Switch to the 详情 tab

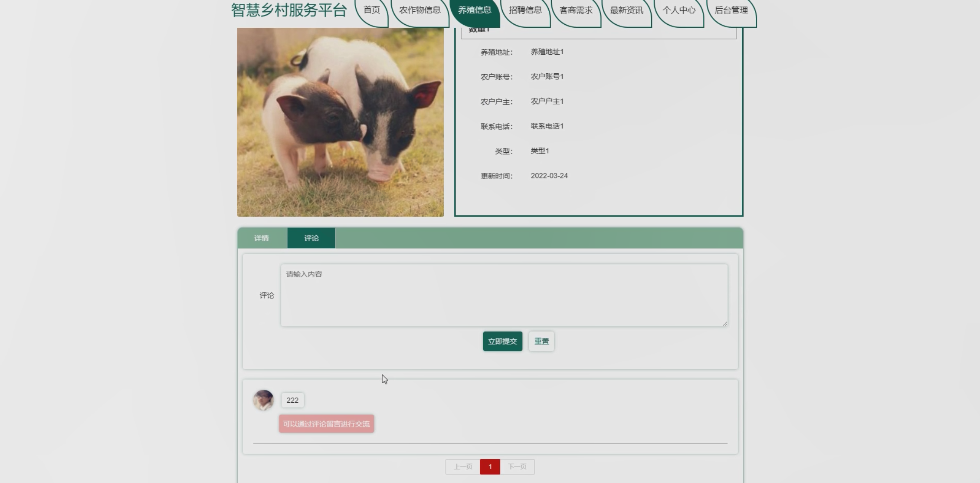click(x=262, y=238)
